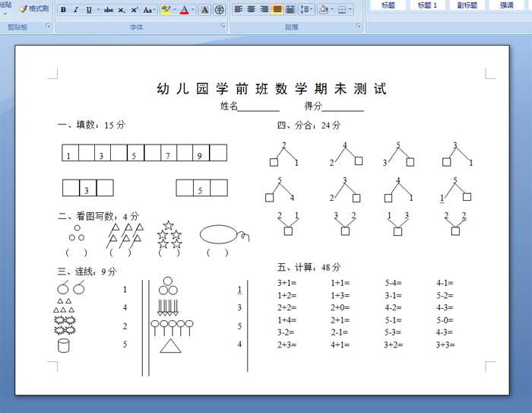The width and height of the screenshot is (532, 413).
Task: Click the paragraph shading paint bucket
Action: click(x=324, y=10)
